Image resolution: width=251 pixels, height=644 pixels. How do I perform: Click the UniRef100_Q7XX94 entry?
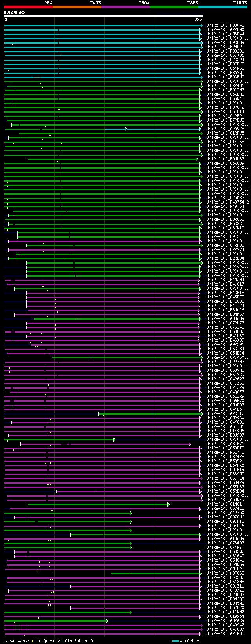coord(225,60)
